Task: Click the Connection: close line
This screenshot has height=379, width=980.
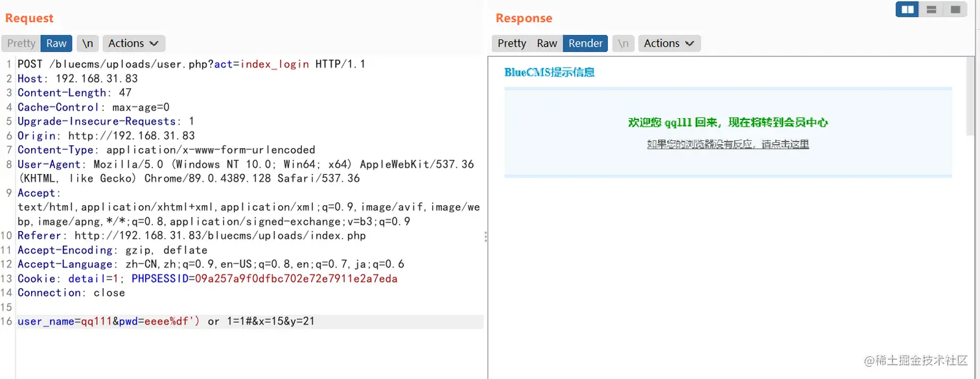Action: (71, 293)
